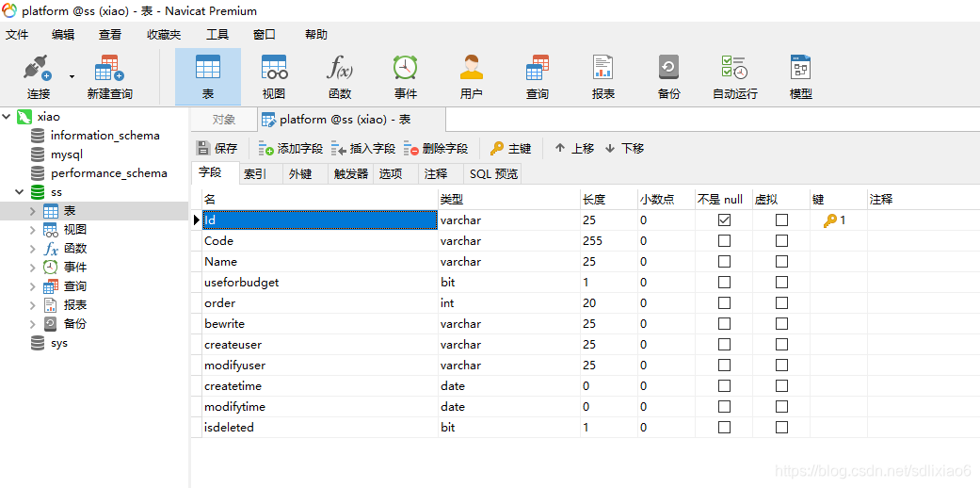Open the Backup (备份) toolbar icon

(x=668, y=68)
